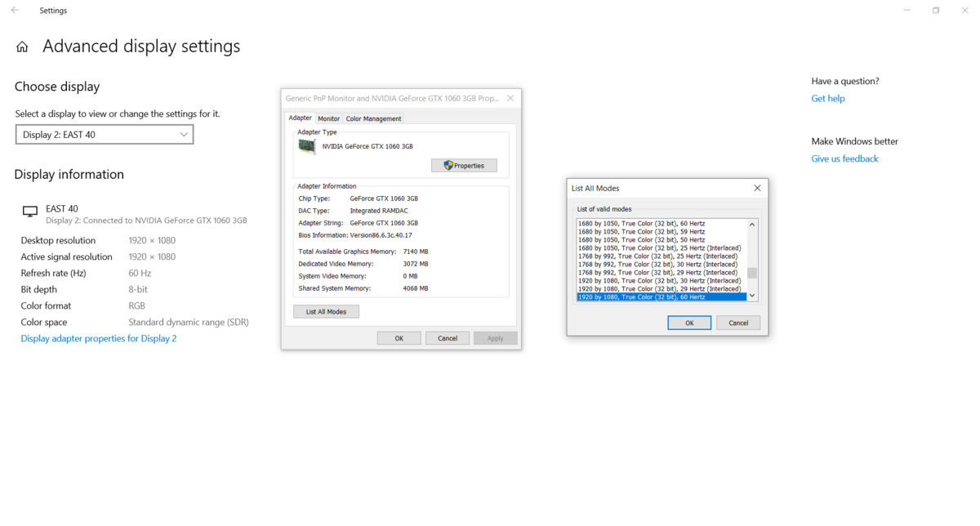
Task: Select 1680 by 1050, 59 Hertz mode
Action: (661, 231)
